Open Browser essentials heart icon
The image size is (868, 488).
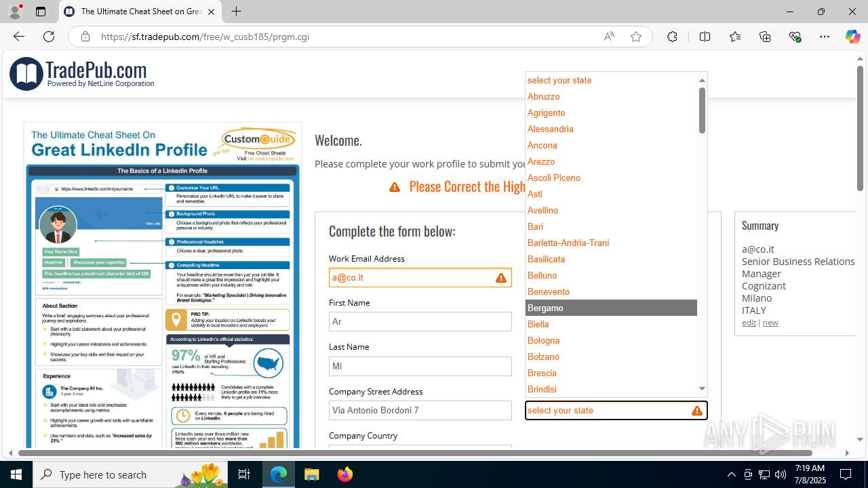coord(795,37)
